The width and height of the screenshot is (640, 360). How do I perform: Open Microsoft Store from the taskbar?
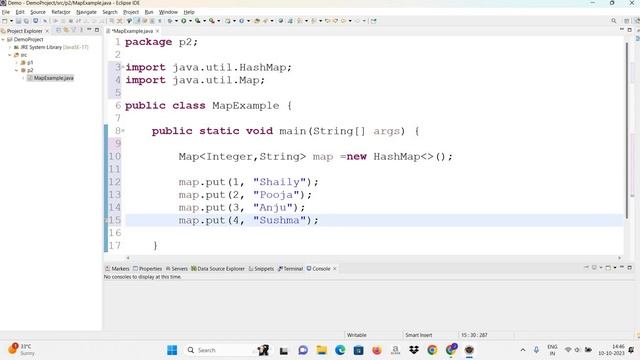click(358, 350)
